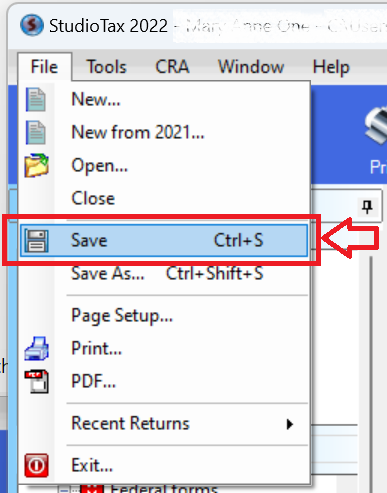Click the Save floppy disk icon
Viewport: 387px width, 493px height.
tap(36, 240)
